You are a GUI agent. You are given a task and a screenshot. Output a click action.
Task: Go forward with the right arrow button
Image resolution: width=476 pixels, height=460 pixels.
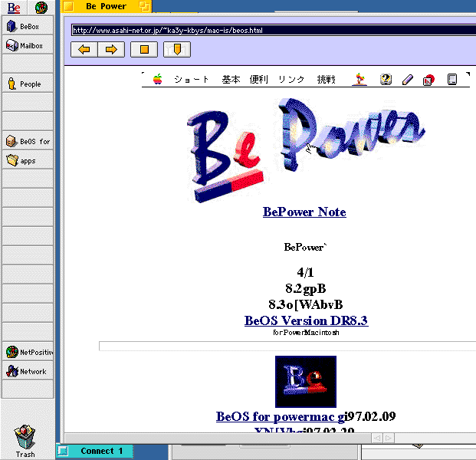(111, 50)
